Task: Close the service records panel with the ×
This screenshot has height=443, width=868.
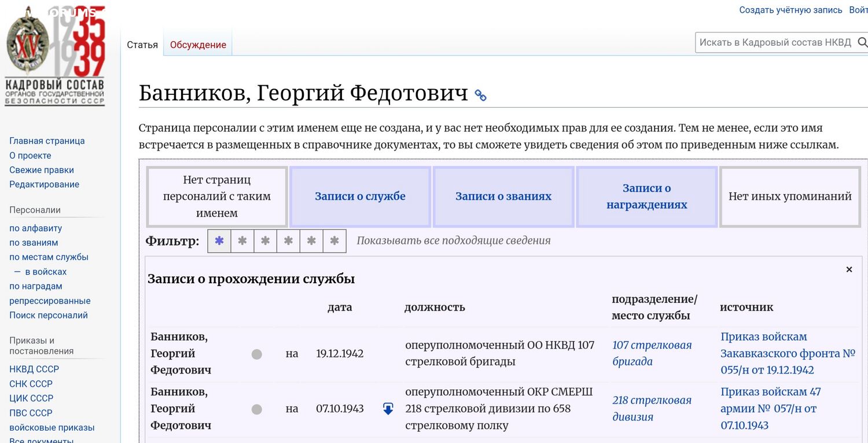Action: (849, 269)
